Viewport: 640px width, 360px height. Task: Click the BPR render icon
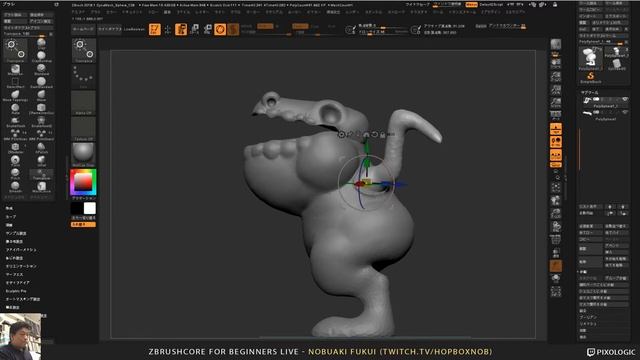coord(556,45)
